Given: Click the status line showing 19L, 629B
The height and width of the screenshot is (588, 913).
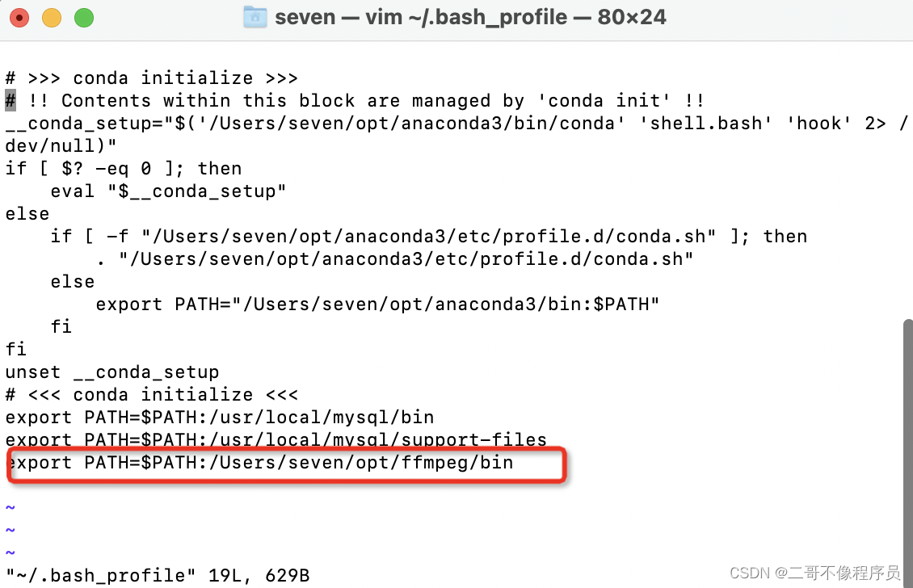Looking at the screenshot, I should point(157,576).
